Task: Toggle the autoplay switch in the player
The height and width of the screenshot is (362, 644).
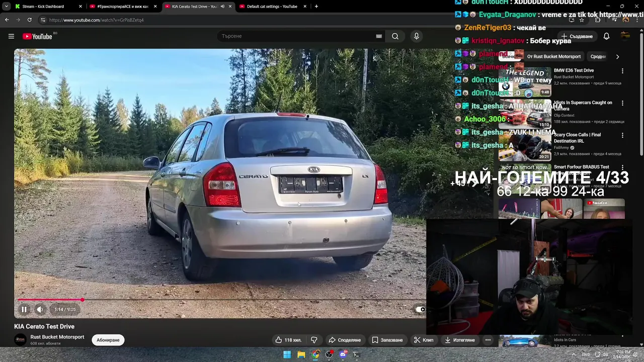Action: 420,310
